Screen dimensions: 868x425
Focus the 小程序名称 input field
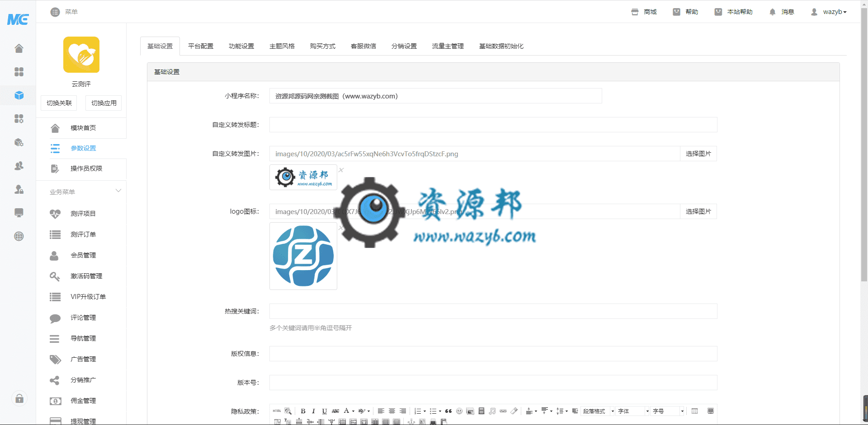coord(436,96)
